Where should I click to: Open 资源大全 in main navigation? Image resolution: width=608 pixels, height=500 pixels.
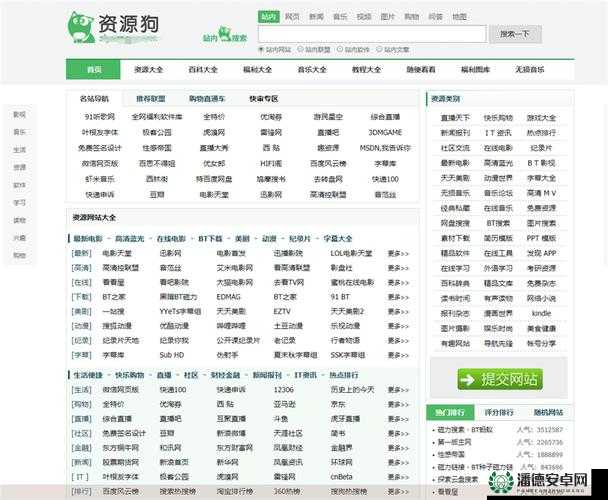tap(148, 70)
